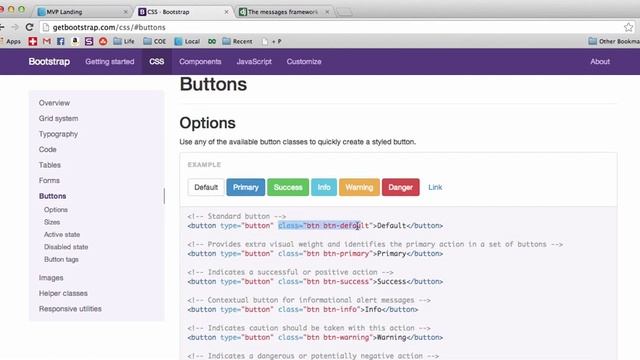The width and height of the screenshot is (640, 360).
Task: Open the Facebook bookmark icon
Action: tap(61, 41)
